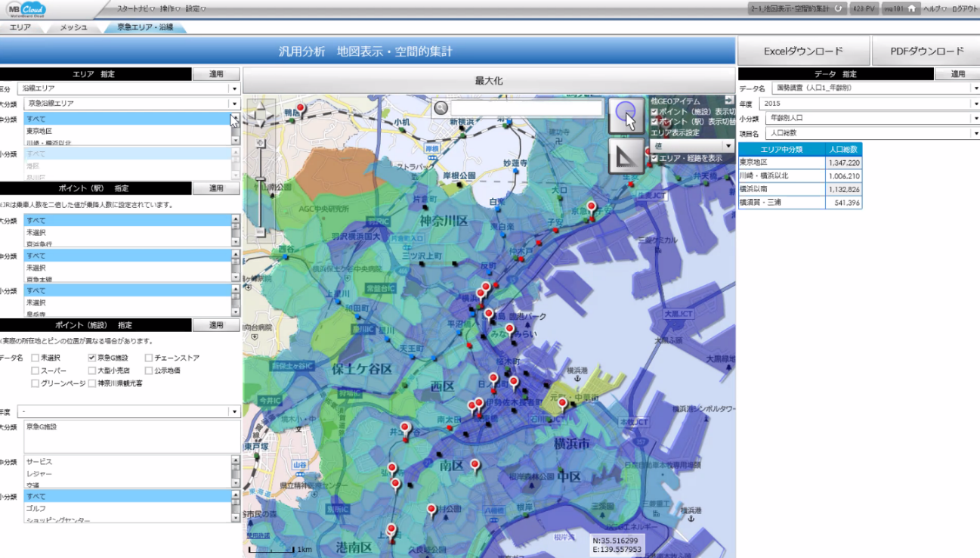The width and height of the screenshot is (980, 558).
Task: Click the reload icon beside 2-1 地図表示・空間的集計
Action: point(837,8)
